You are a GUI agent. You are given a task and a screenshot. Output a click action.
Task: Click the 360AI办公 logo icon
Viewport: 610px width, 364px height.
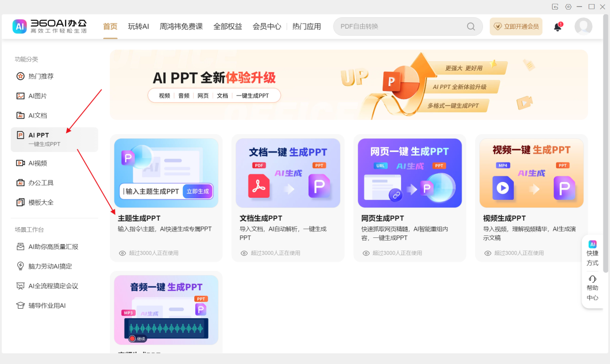(20, 26)
